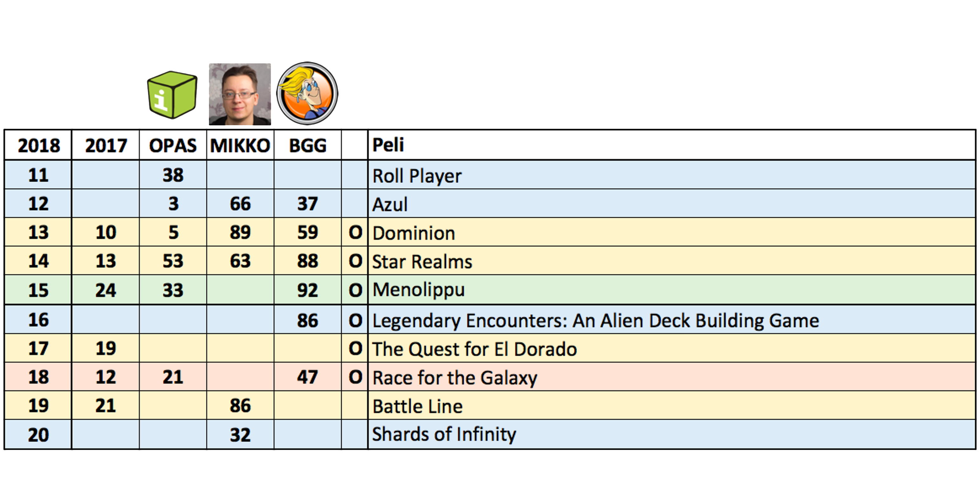Select the Peli header cell
980x493 pixels.
tap(388, 145)
